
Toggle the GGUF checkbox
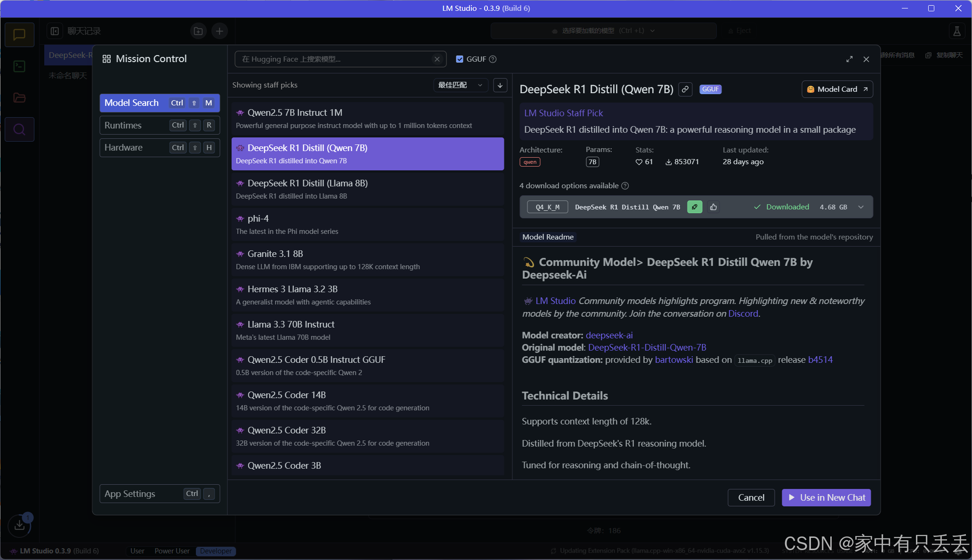tap(460, 59)
